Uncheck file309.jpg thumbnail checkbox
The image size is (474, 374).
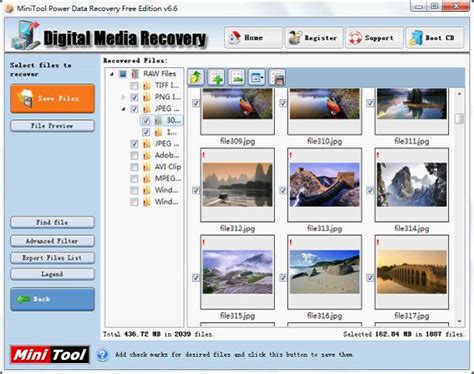click(x=196, y=103)
